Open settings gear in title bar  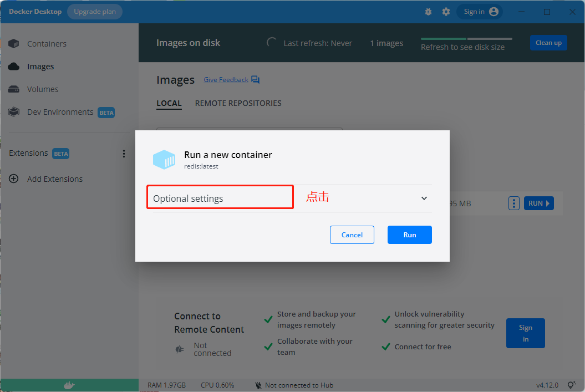point(446,12)
